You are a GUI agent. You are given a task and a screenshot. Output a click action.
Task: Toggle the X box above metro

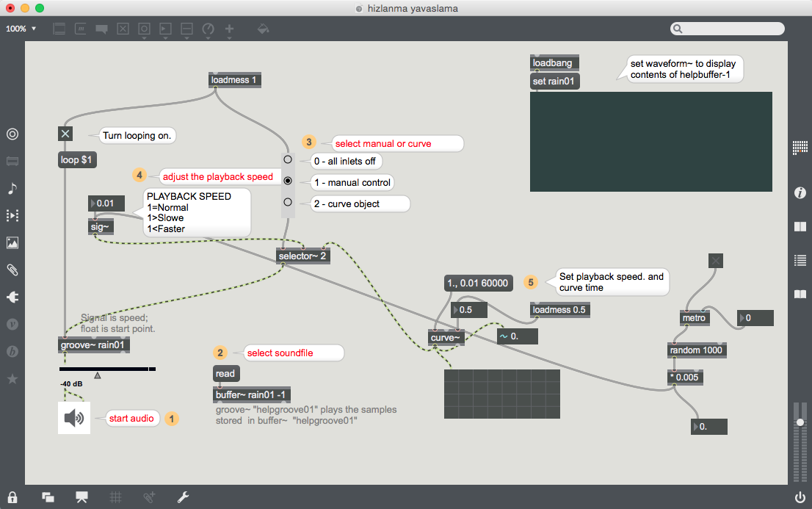point(717,260)
